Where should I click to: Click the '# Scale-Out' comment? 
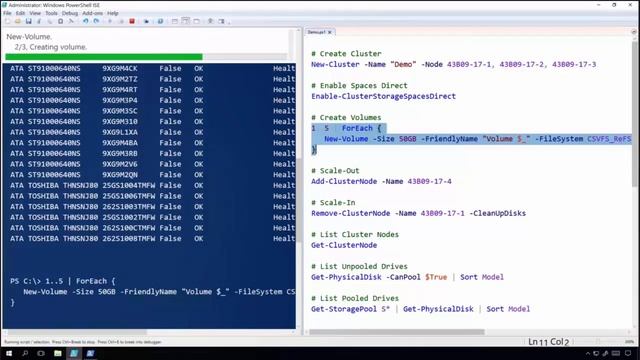335,171
